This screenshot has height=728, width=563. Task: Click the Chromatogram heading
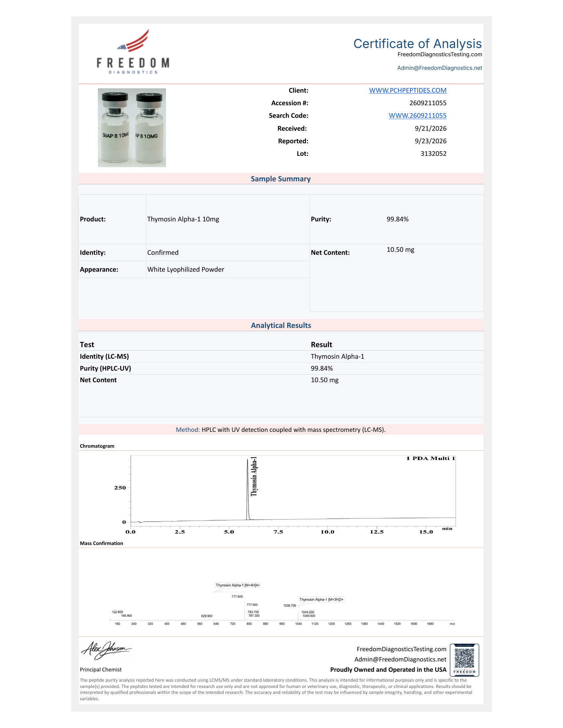(x=97, y=446)
